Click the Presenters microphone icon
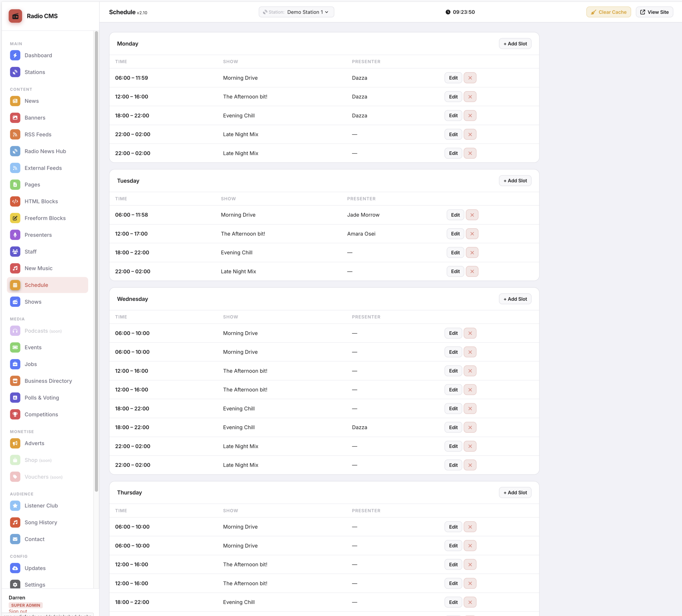The height and width of the screenshot is (616, 682). (15, 235)
